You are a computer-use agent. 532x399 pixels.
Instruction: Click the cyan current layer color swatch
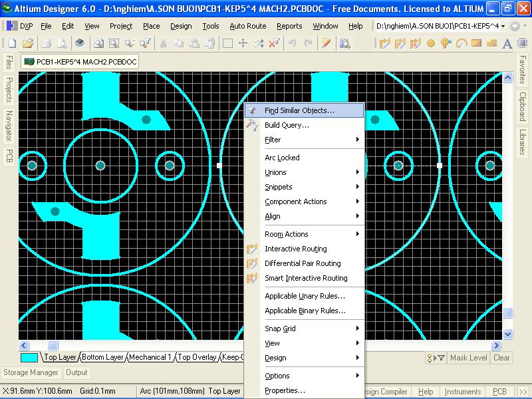tap(29, 357)
